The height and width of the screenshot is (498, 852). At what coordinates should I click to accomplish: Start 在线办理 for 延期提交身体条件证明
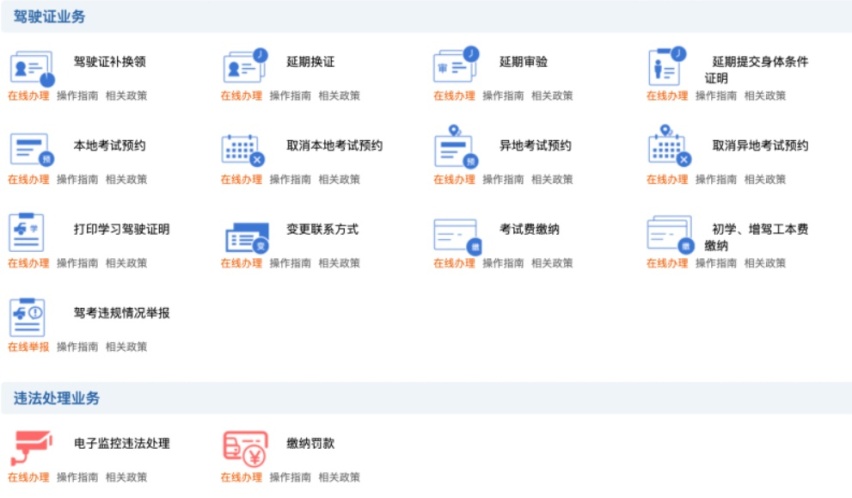[667, 96]
